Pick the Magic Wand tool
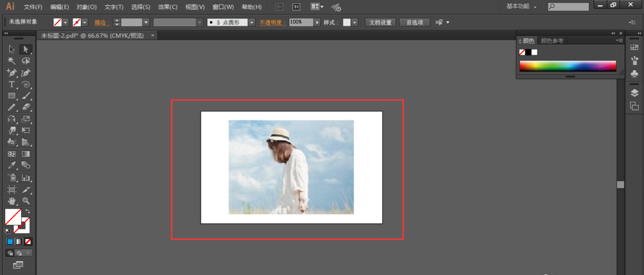Screen dimensions: 644x275 [x=12, y=61]
